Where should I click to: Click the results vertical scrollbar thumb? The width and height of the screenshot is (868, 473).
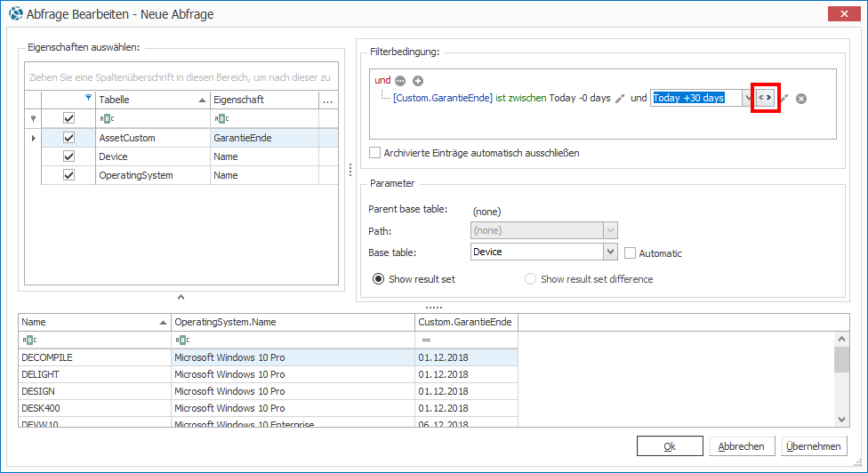click(842, 359)
